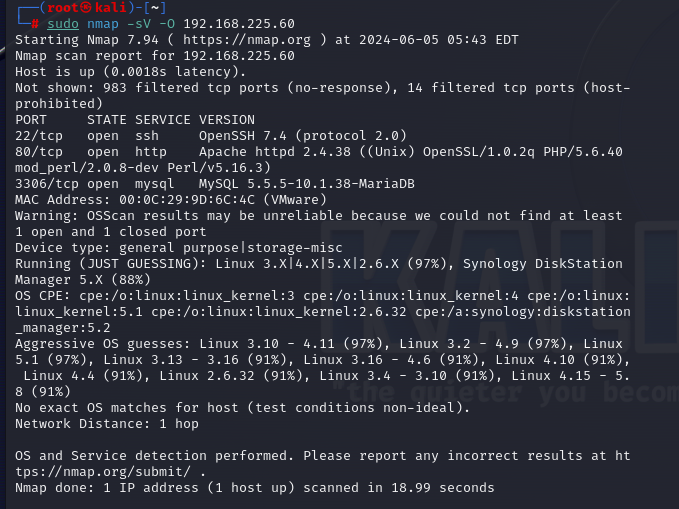This screenshot has height=509, width=679.
Task: Click the -O flag in the command
Action: pos(167,24)
